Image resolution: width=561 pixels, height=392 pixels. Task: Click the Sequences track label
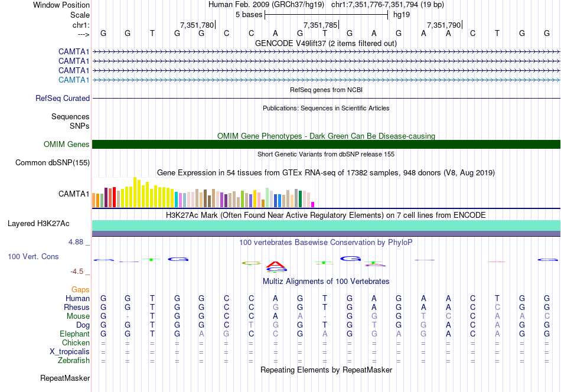point(70,117)
